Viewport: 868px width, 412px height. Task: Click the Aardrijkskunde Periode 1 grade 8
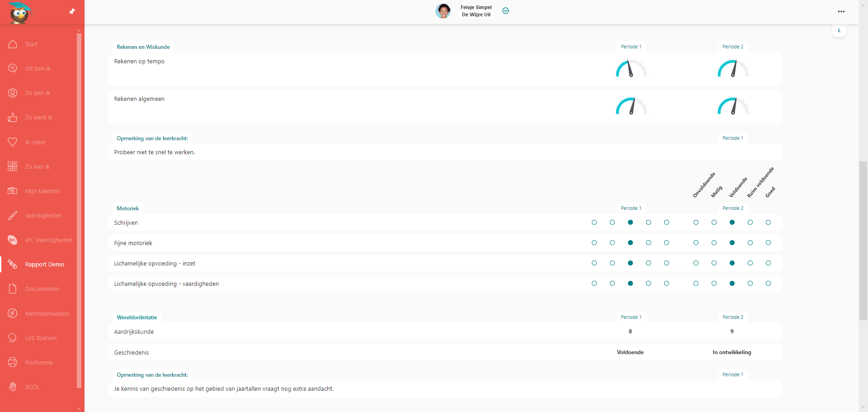click(x=630, y=331)
